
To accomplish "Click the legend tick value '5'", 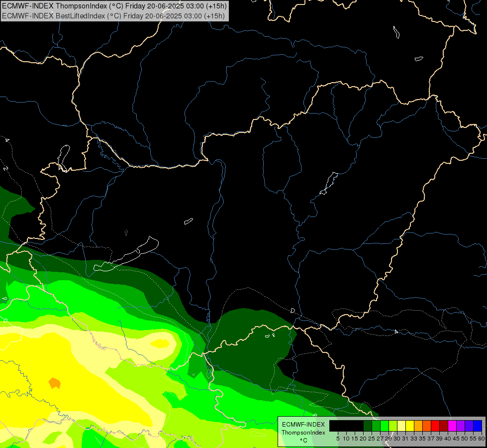I will pyautogui.click(x=338, y=439).
